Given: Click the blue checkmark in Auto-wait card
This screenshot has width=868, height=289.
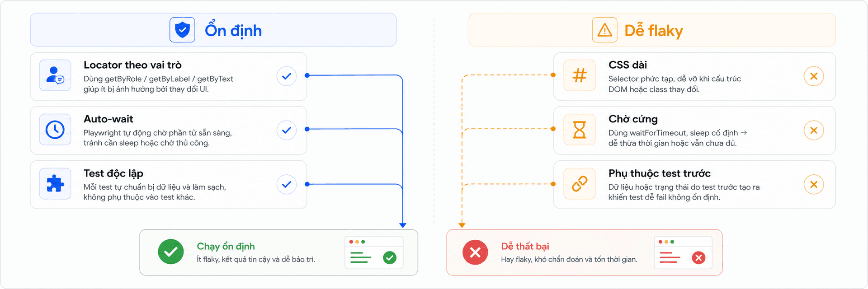Looking at the screenshot, I should point(287,131).
